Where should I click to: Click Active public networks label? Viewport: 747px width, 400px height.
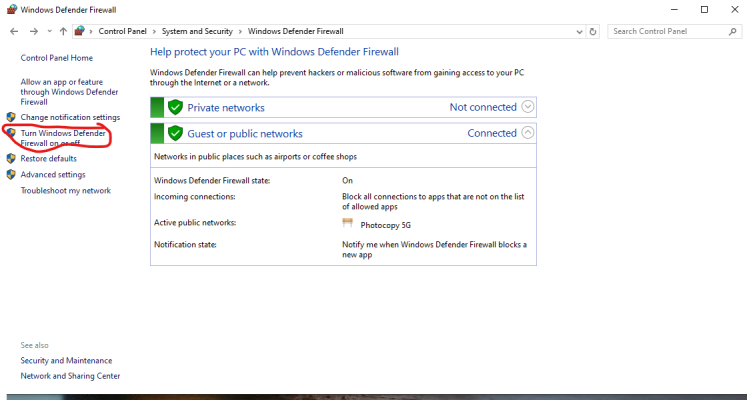coord(195,222)
